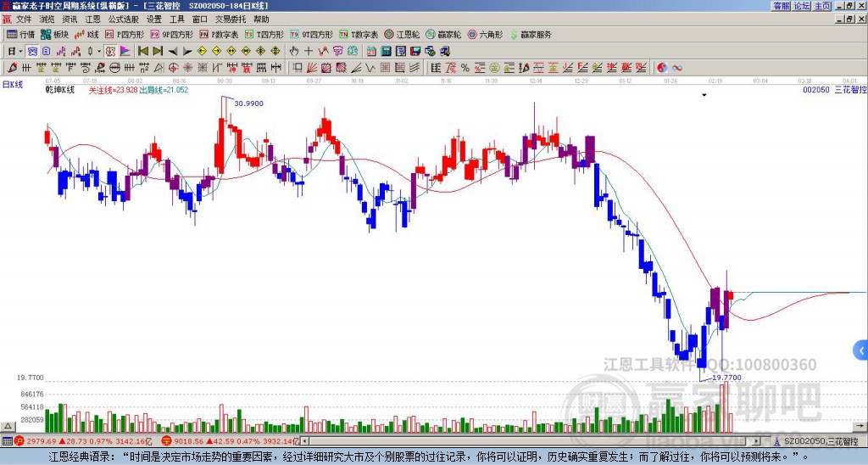Open the 浏览 menu
The image size is (868, 465).
(47, 20)
